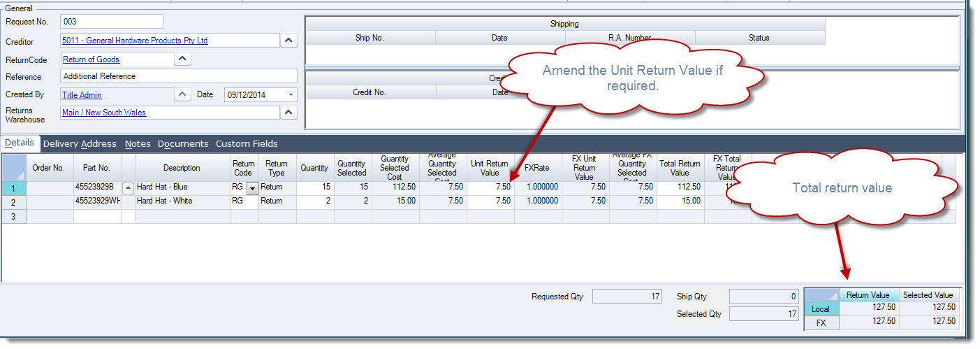The height and width of the screenshot is (349, 980).
Task: Click the Additional Reference text field
Action: pyautogui.click(x=179, y=76)
